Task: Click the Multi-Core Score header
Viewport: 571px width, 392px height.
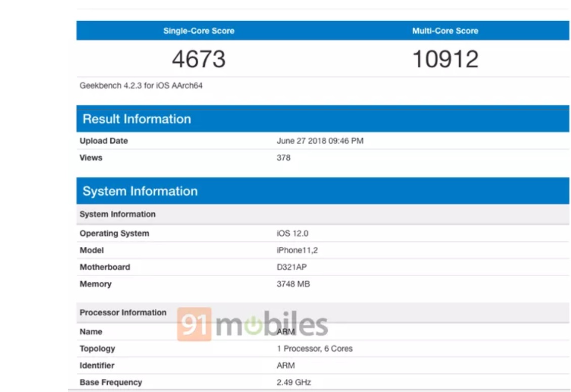Action: point(445,31)
